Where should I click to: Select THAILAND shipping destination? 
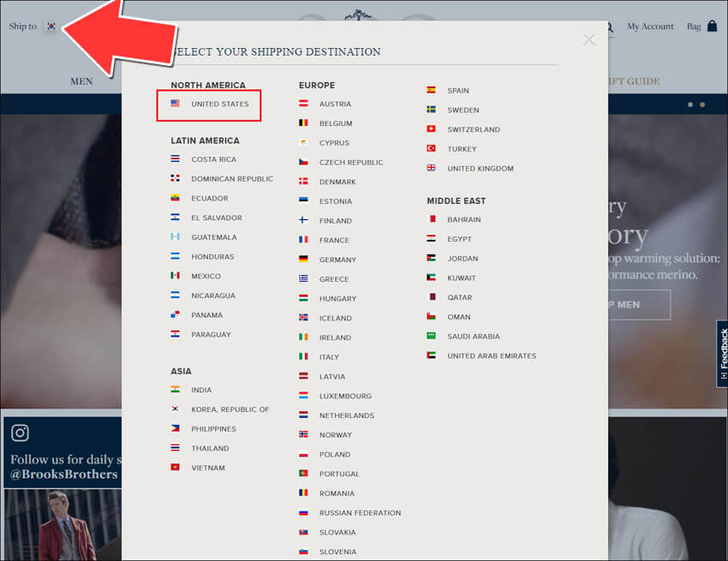[x=210, y=449]
